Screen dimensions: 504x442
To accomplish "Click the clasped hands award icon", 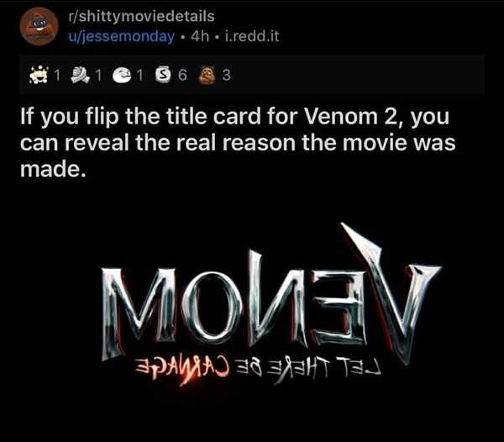I will 80,75.
